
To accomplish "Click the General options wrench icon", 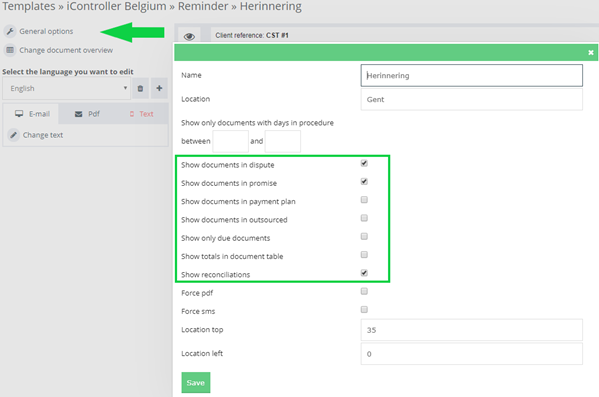I will (10, 31).
